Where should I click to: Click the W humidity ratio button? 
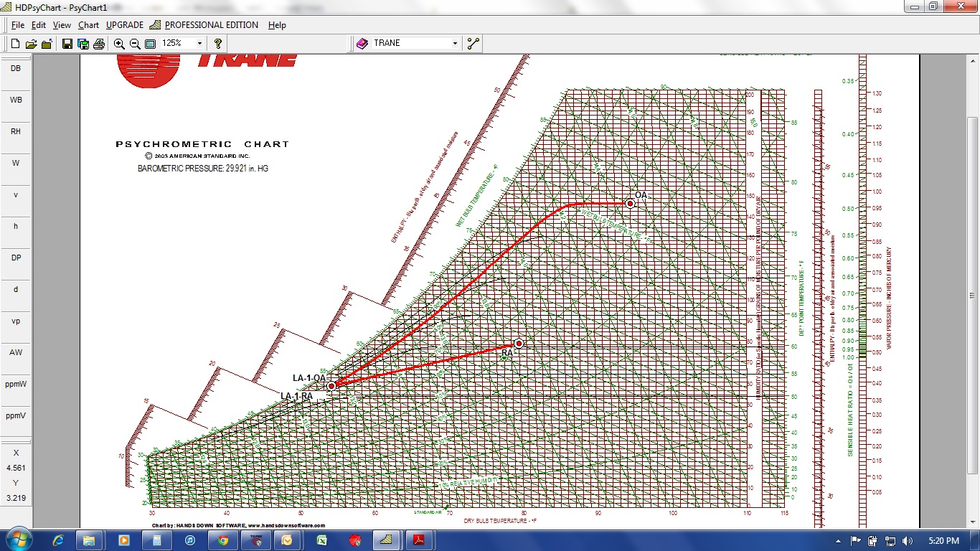point(15,163)
